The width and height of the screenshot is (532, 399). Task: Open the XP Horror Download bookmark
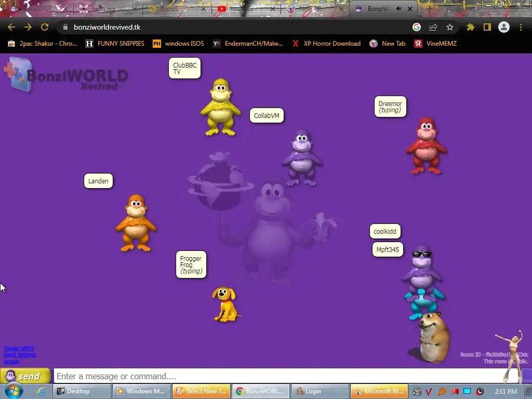pos(326,44)
